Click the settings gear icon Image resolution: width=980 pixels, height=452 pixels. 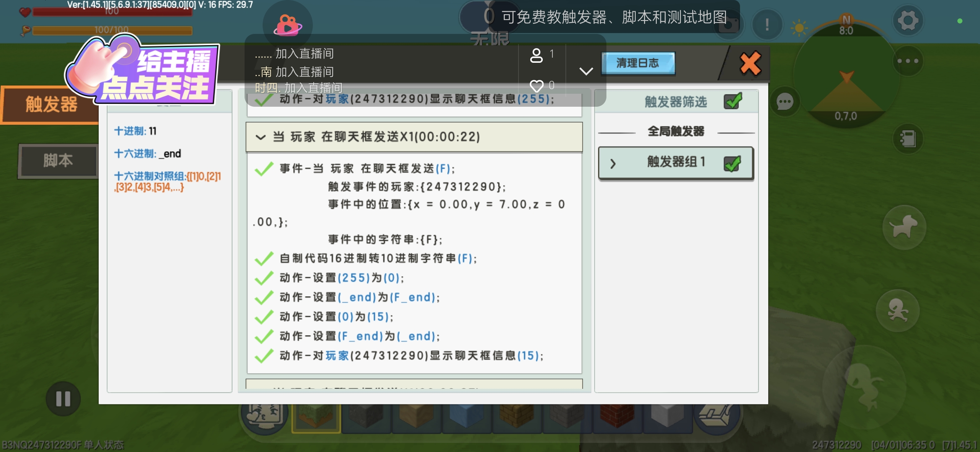tap(908, 21)
